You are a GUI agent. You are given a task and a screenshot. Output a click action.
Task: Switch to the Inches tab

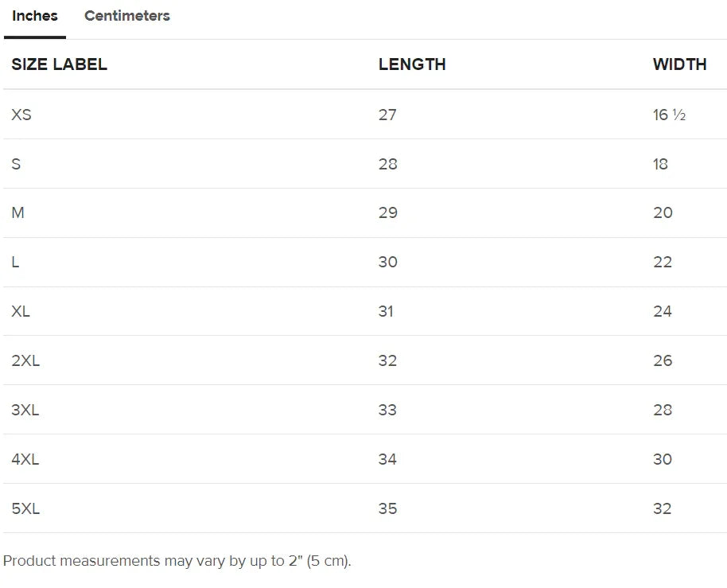35,16
